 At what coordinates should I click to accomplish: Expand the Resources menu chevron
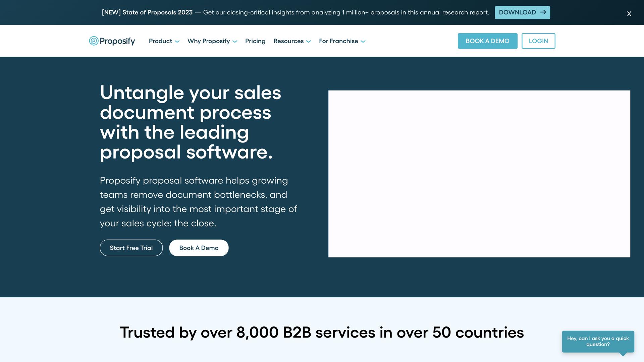point(309,42)
